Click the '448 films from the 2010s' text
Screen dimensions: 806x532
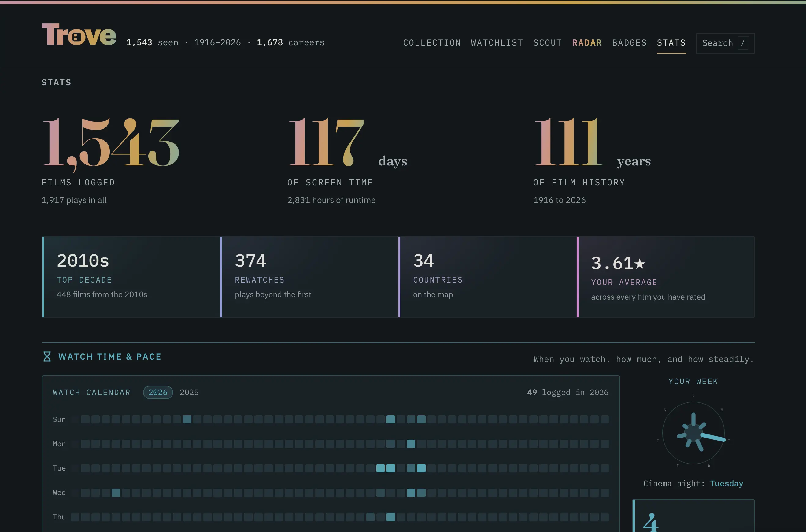pos(102,294)
